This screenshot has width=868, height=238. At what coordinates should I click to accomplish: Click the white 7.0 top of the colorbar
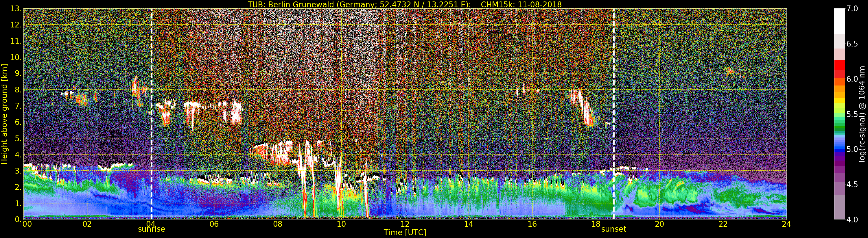839,21
